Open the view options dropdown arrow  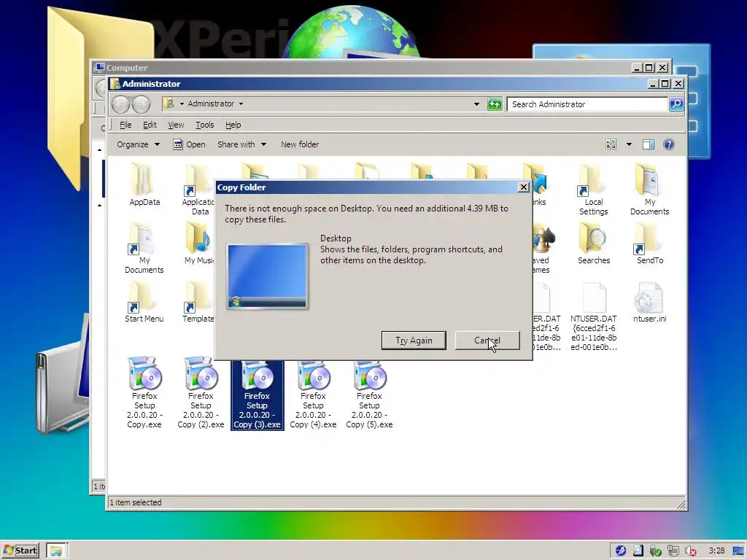629,144
